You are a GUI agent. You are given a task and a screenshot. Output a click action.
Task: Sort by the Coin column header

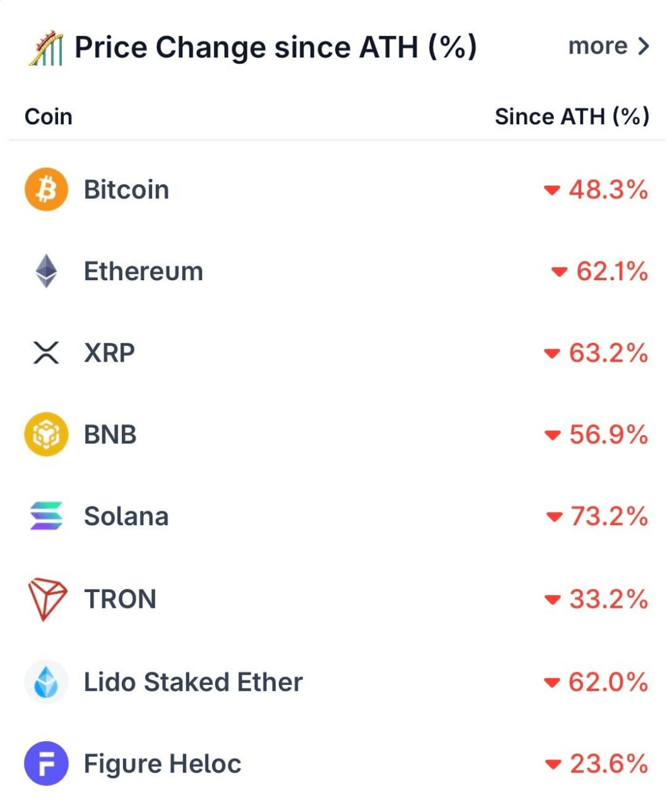click(49, 117)
